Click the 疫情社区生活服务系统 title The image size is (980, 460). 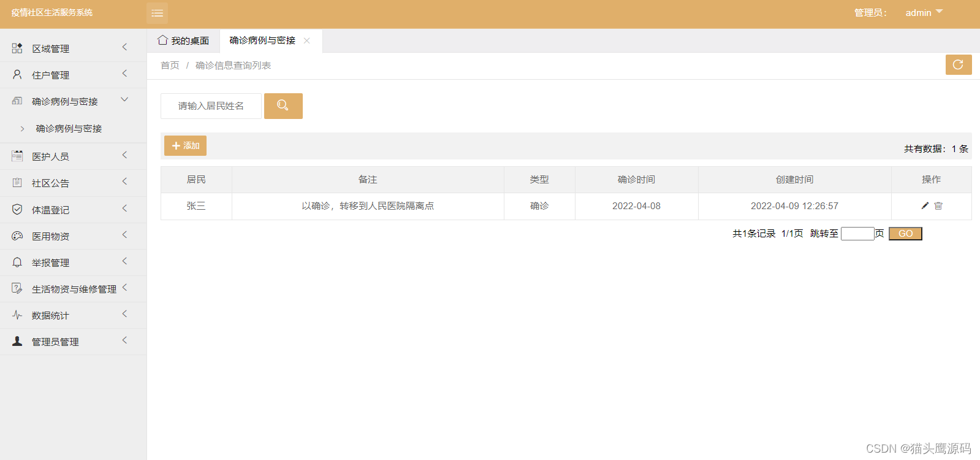coord(52,12)
